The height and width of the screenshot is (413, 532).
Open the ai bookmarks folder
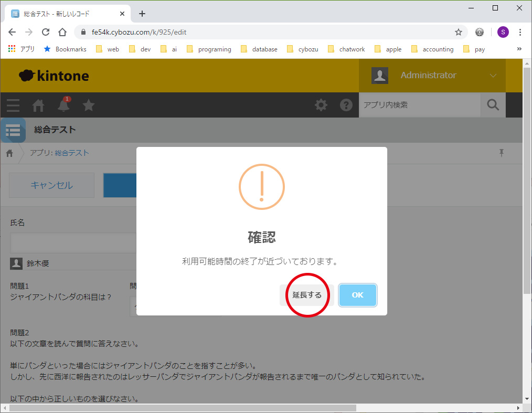pos(168,49)
